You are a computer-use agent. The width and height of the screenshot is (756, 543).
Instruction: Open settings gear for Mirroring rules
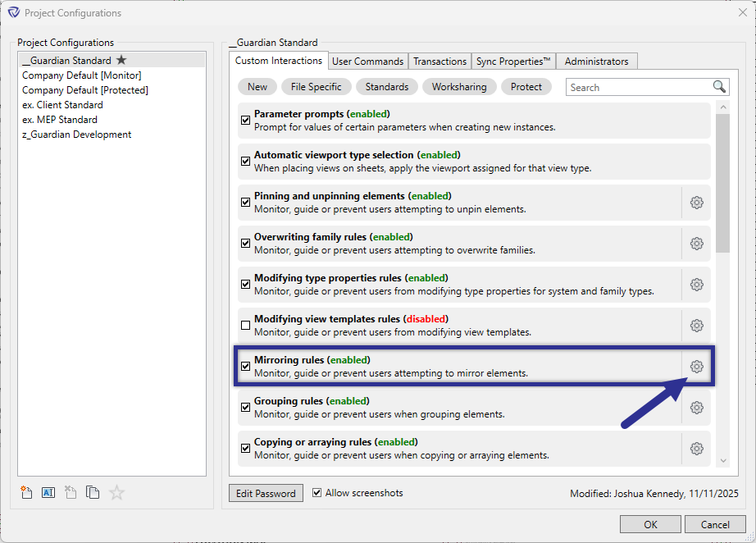point(696,366)
